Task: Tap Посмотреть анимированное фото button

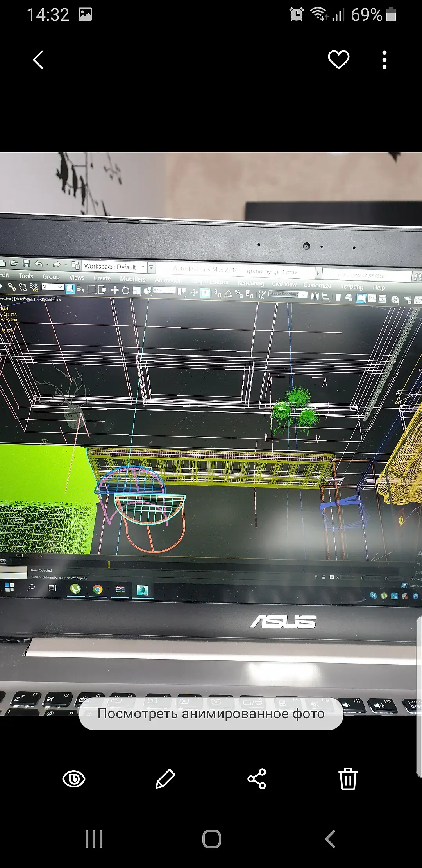Action: (x=211, y=714)
